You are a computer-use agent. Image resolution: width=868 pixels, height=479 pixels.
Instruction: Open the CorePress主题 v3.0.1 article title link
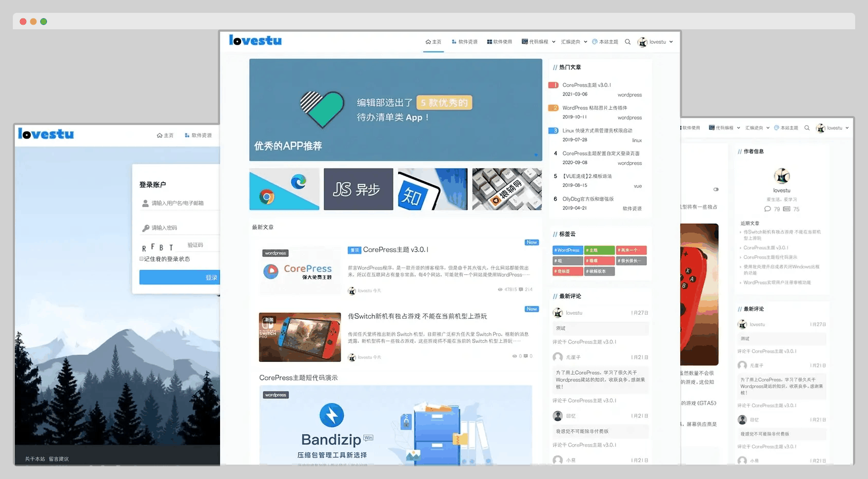pyautogui.click(x=396, y=250)
